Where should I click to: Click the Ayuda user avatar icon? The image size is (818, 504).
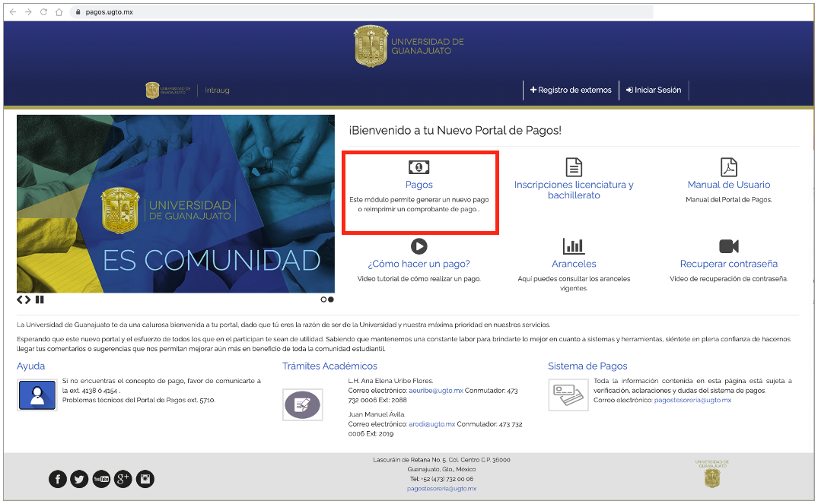(37, 395)
